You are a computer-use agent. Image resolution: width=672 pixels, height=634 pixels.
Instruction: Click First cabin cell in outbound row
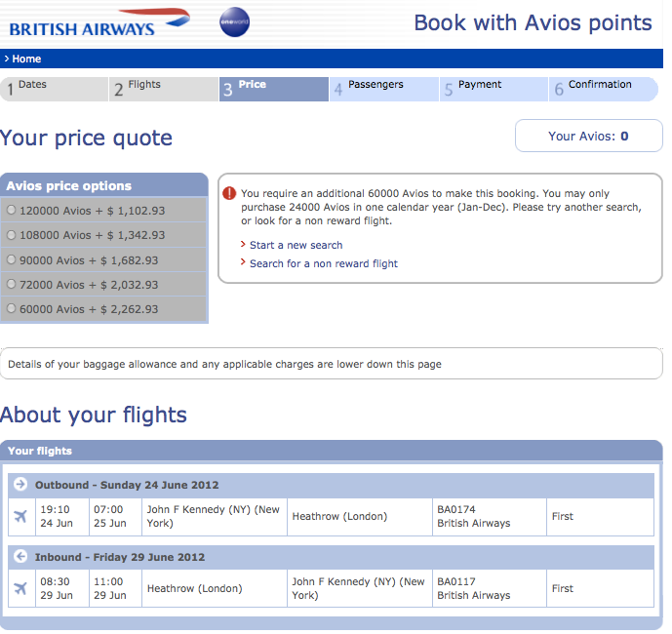tap(601, 517)
